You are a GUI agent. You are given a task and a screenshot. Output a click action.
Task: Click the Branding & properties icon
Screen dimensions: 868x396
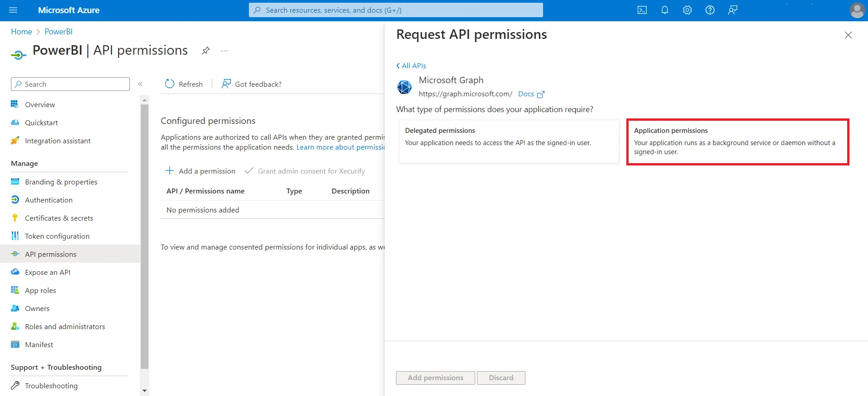coord(15,182)
